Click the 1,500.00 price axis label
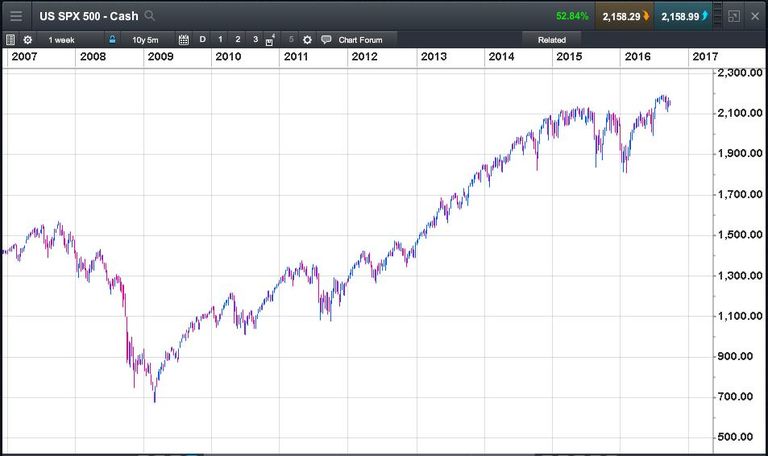The image size is (768, 456). [x=740, y=235]
